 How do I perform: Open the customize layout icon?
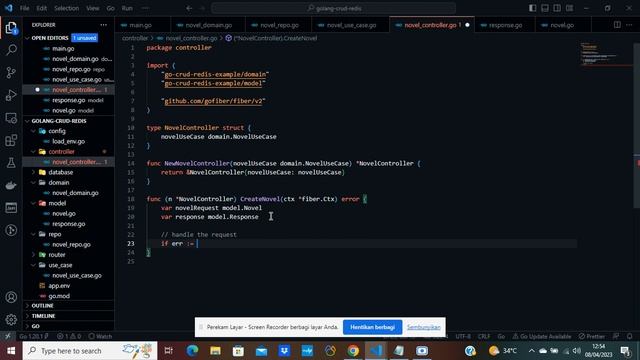(569, 8)
